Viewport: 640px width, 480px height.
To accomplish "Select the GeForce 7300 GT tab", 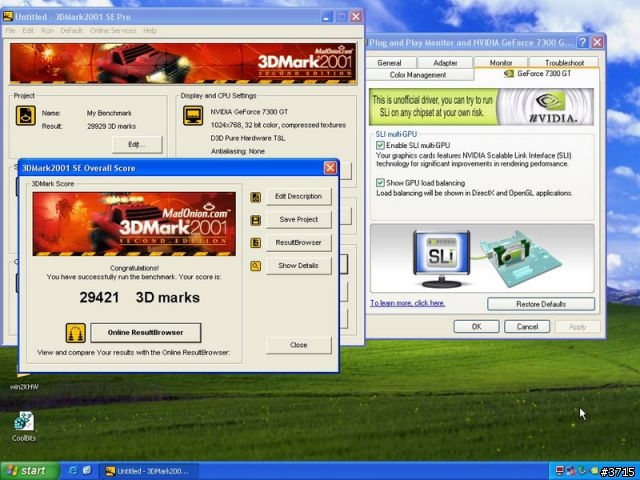I will pos(537,74).
